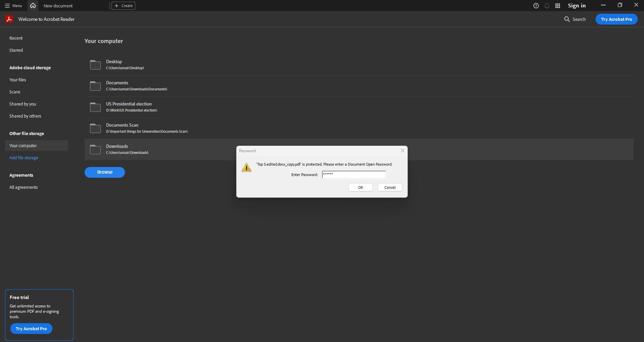Open Your files in Adobe cloud storage
The image size is (644, 342).
(x=18, y=80)
